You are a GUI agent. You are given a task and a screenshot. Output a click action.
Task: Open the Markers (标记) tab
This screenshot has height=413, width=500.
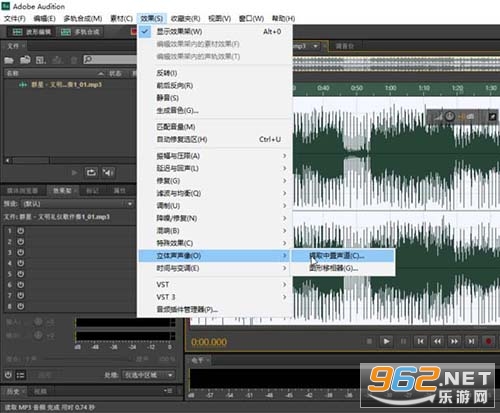tap(92, 191)
